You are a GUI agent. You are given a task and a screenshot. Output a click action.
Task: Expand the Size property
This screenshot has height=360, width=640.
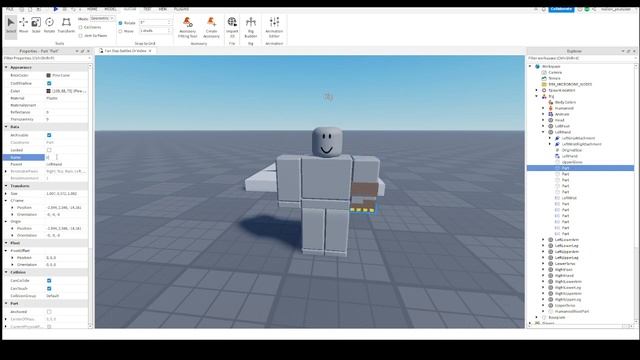point(6,193)
